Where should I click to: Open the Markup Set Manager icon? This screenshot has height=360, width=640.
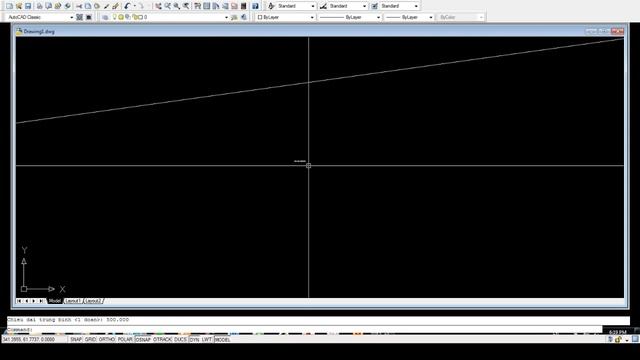click(234, 6)
